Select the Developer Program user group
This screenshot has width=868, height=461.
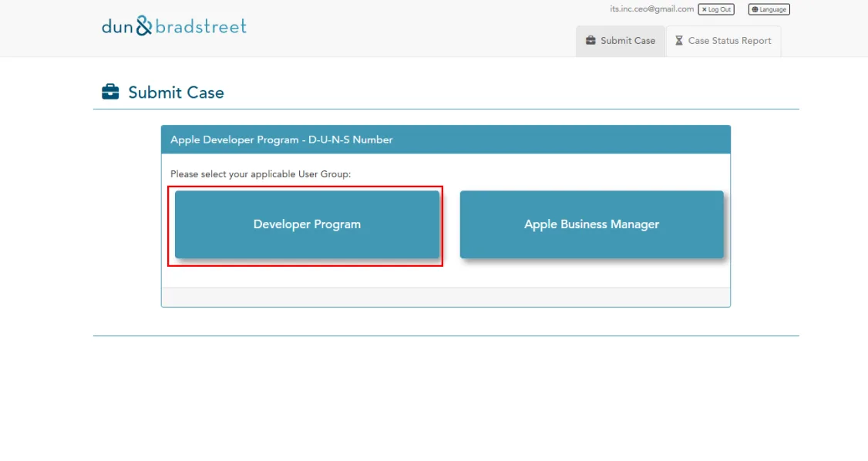click(x=307, y=224)
